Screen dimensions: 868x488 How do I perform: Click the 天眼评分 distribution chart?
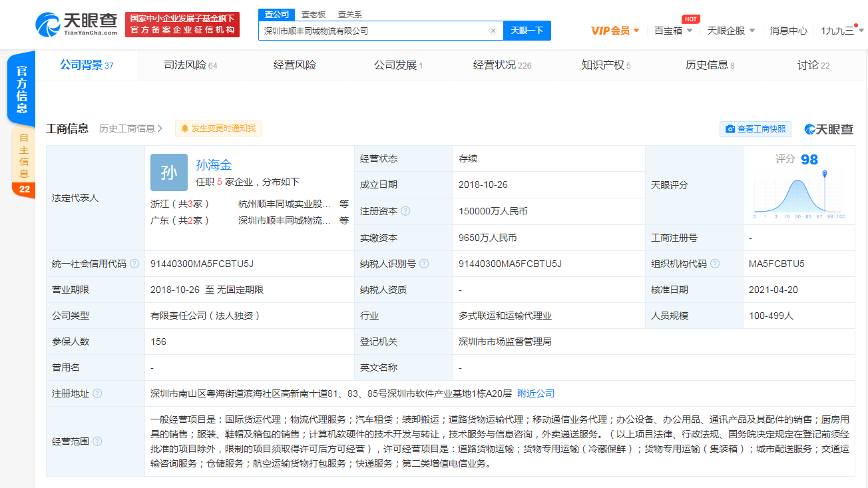pyautogui.click(x=799, y=194)
